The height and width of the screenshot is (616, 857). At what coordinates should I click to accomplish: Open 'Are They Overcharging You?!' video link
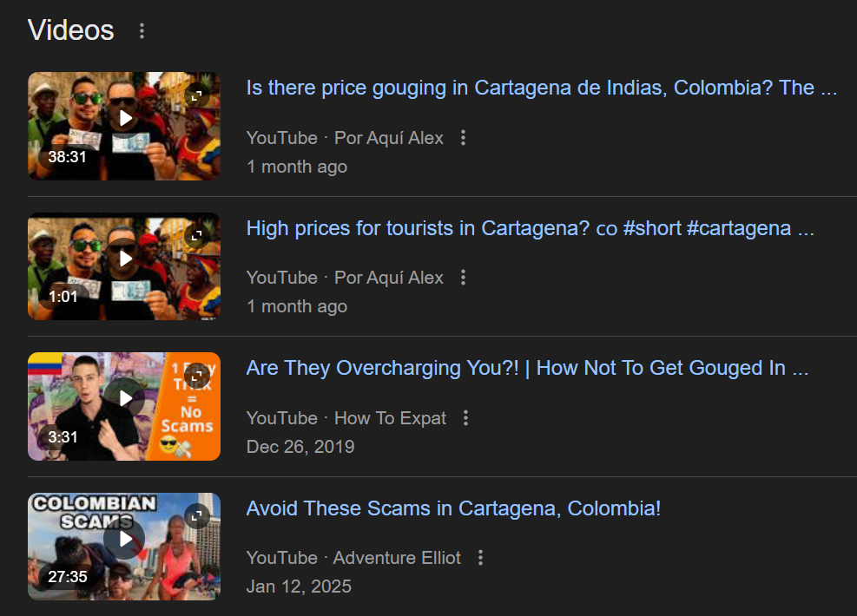(x=527, y=368)
